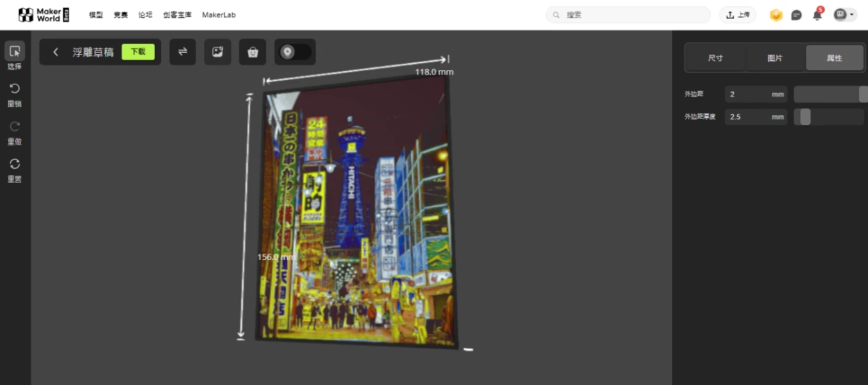Switch to the 图片 tab
The height and width of the screenshot is (385, 868).
coord(775,58)
